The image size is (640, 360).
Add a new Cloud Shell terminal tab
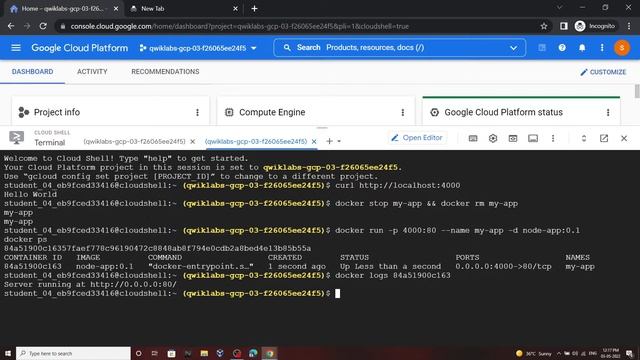[329, 141]
